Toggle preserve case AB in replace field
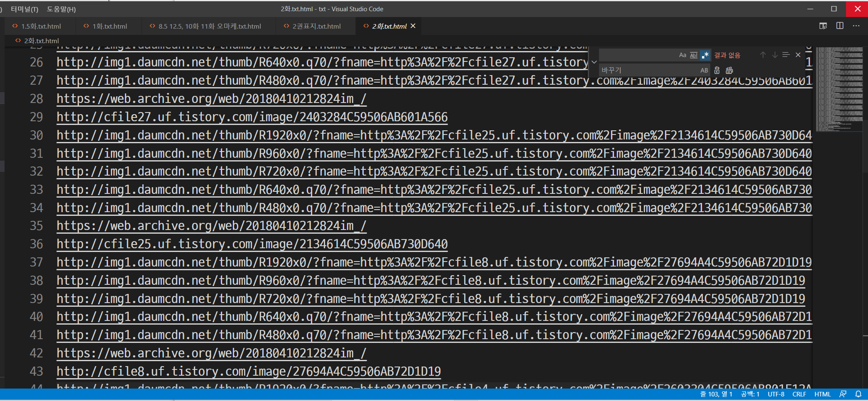Image resolution: width=868 pixels, height=401 pixels. [704, 70]
